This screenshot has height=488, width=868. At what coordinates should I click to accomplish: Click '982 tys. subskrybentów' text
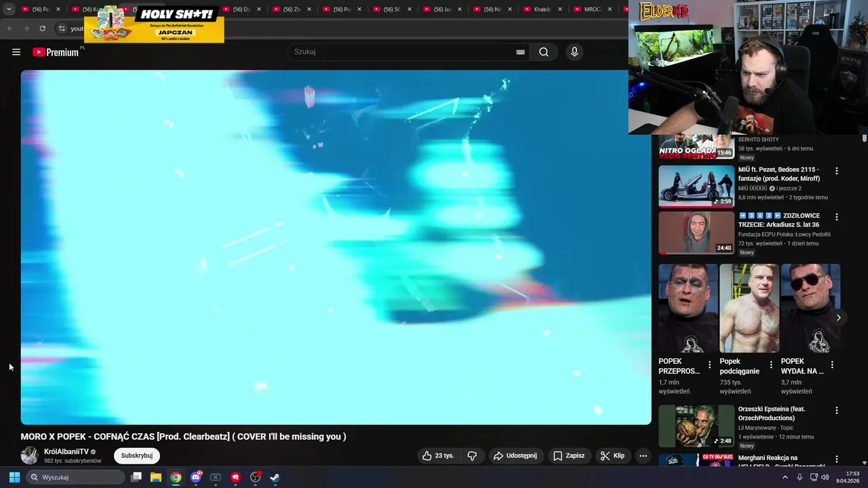point(73,461)
